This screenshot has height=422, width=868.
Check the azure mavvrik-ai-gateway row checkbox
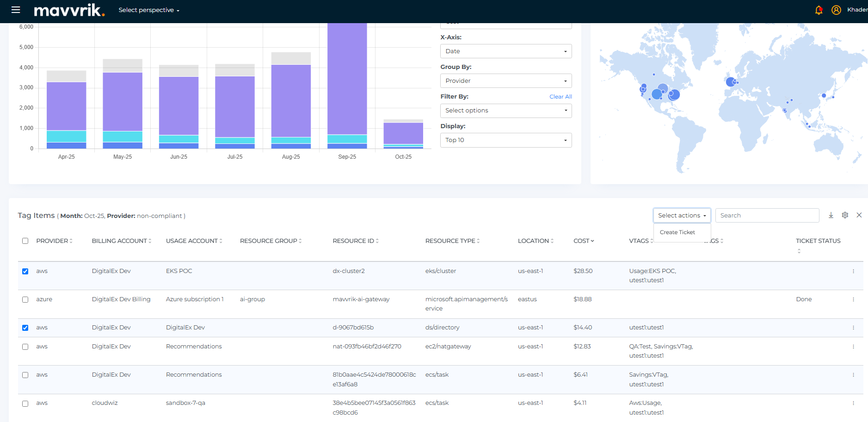click(x=25, y=299)
